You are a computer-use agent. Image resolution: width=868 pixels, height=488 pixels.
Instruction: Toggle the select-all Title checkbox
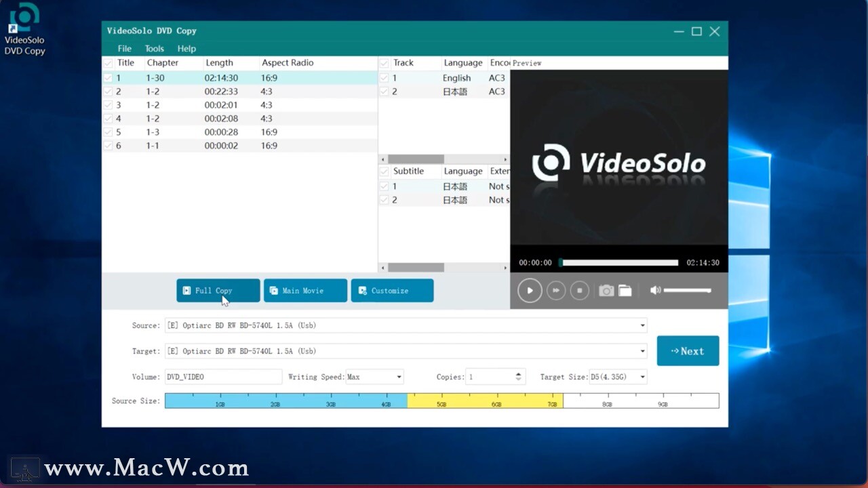[x=108, y=63]
